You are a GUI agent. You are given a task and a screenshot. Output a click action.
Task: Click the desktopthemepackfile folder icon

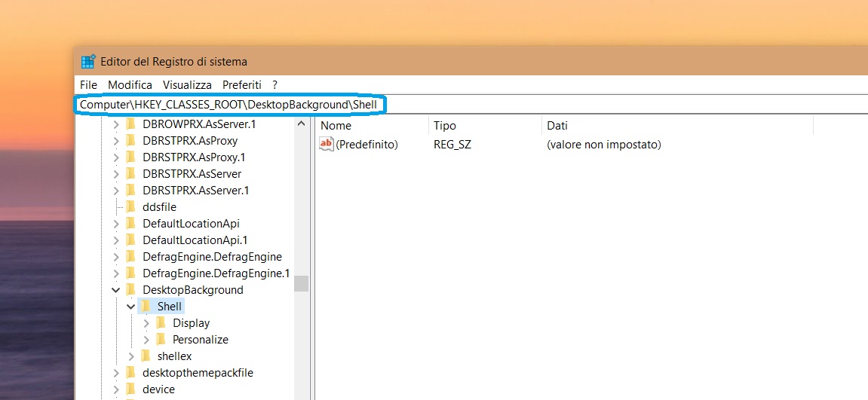[130, 372]
